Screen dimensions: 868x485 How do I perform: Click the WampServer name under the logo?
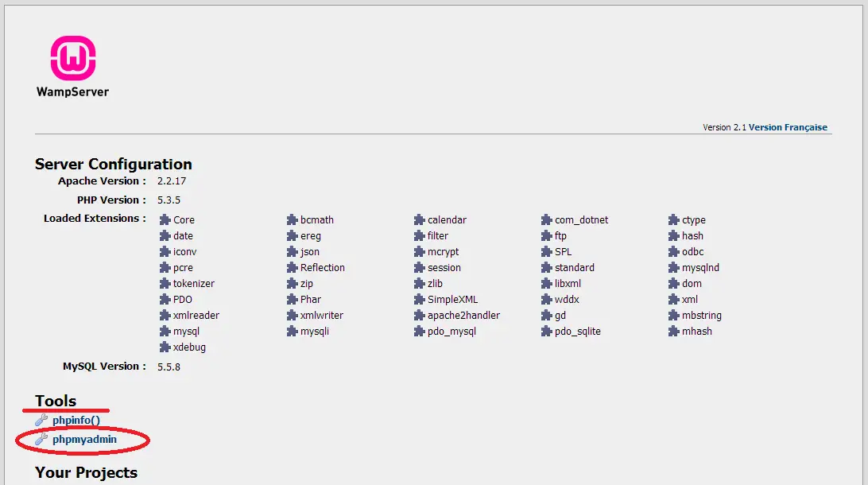coord(72,92)
